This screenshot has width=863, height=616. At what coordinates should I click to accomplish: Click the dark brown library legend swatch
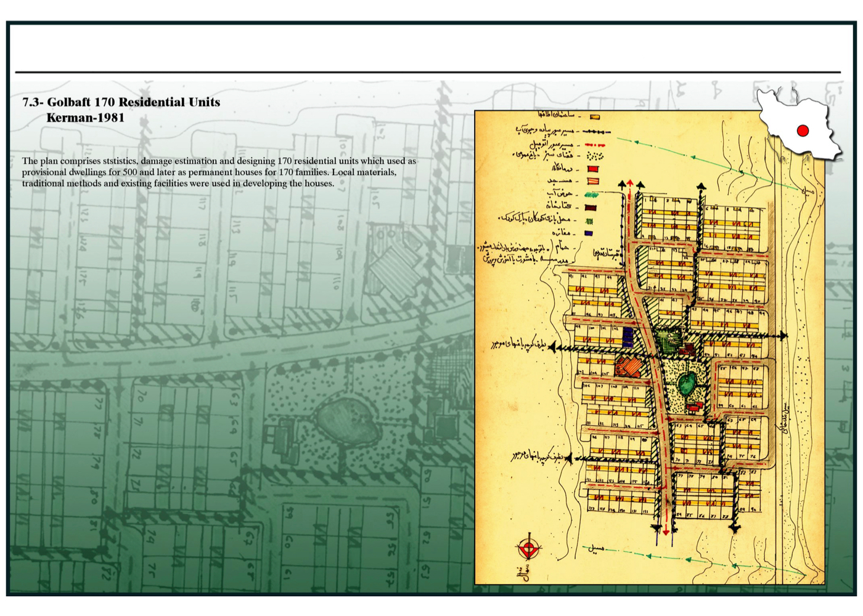[x=591, y=208]
